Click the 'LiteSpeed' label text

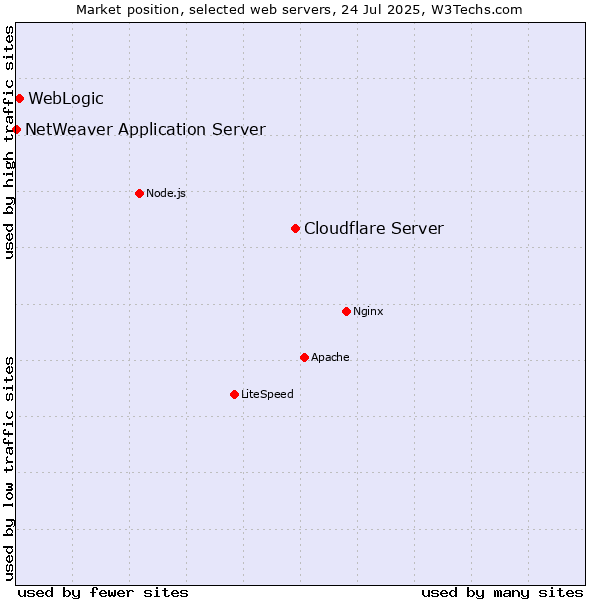tap(267, 394)
